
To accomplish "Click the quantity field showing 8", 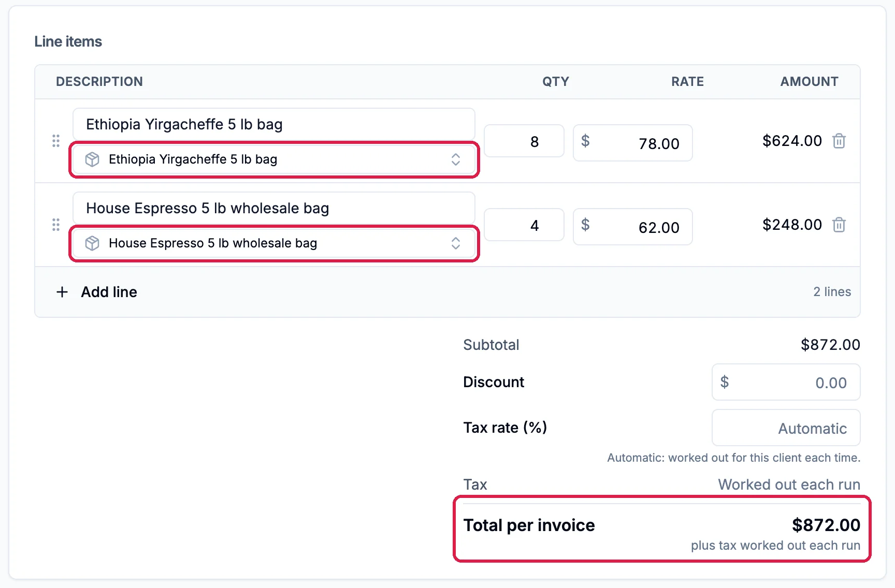I will click(x=524, y=141).
